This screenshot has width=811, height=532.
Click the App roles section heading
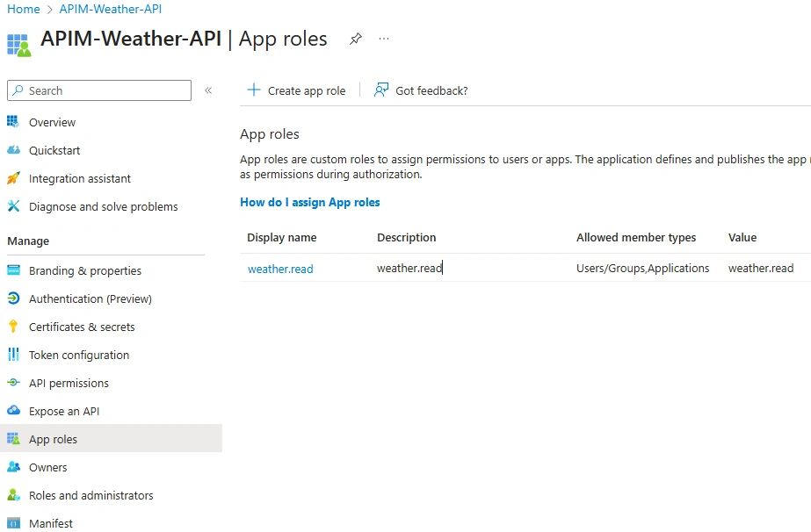pyautogui.click(x=270, y=134)
